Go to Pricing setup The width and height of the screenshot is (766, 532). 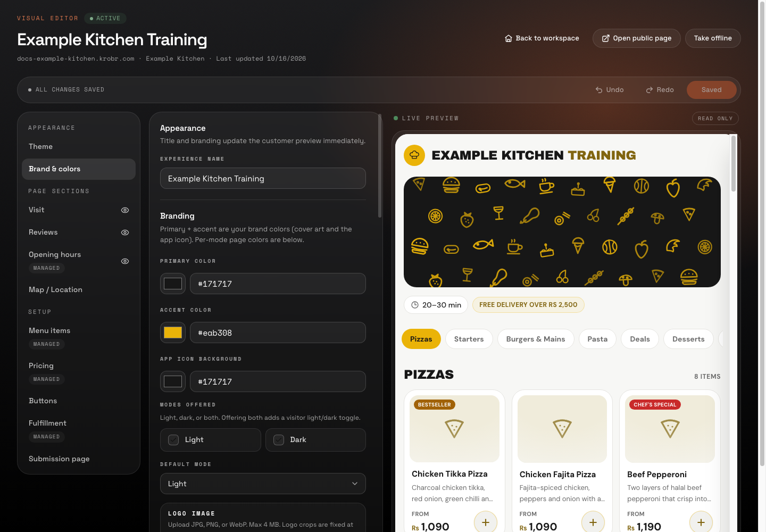[79, 372]
